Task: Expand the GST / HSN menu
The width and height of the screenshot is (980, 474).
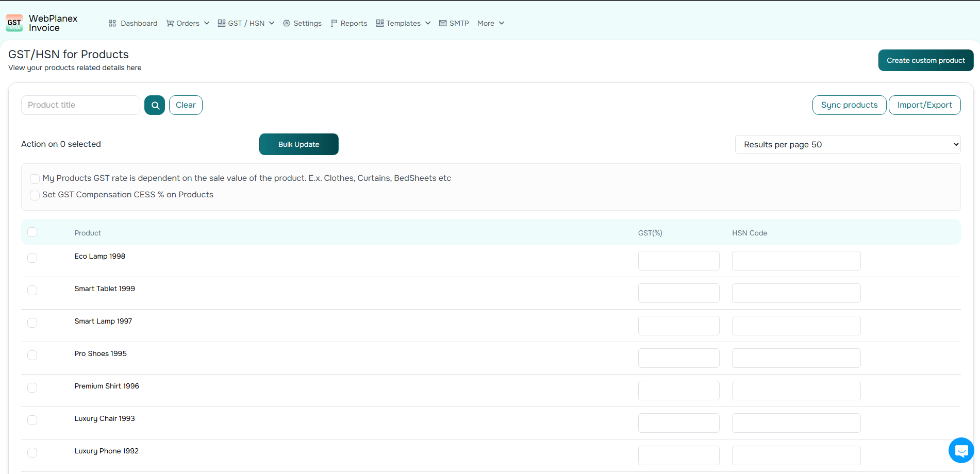Action: [246, 23]
